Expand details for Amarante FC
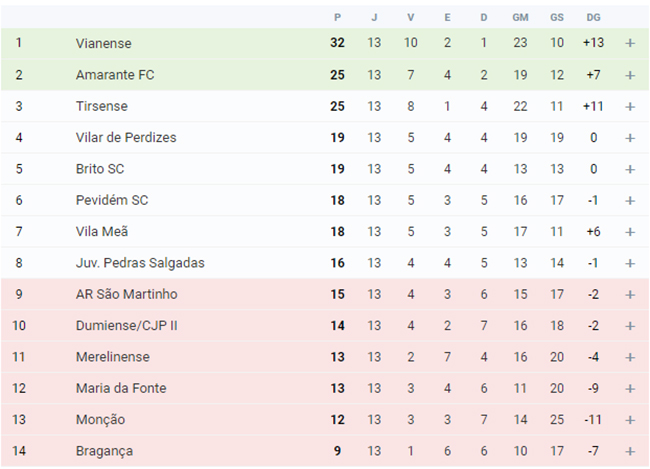Viewport: 650px width, 469px height. (x=630, y=75)
